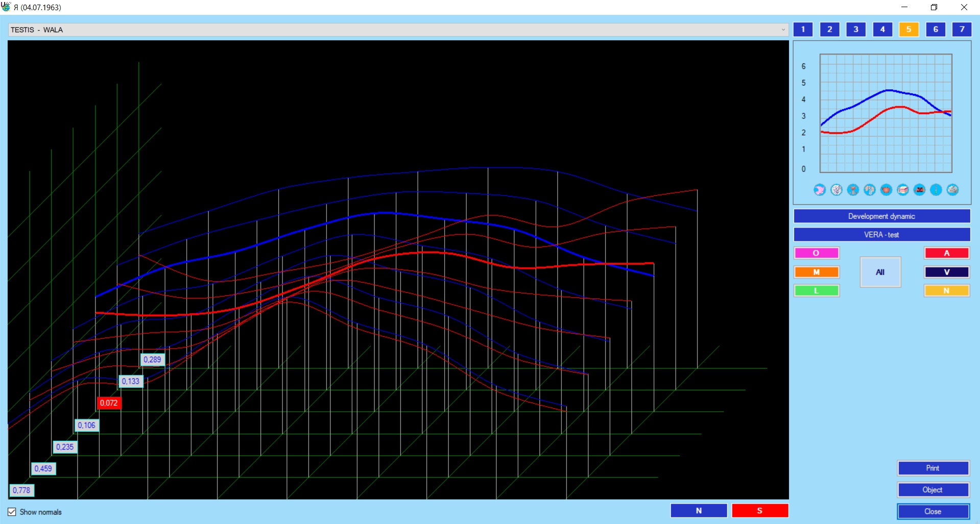Click the urogenital system icon
Screen dimensions: 980x524
[x=853, y=190]
